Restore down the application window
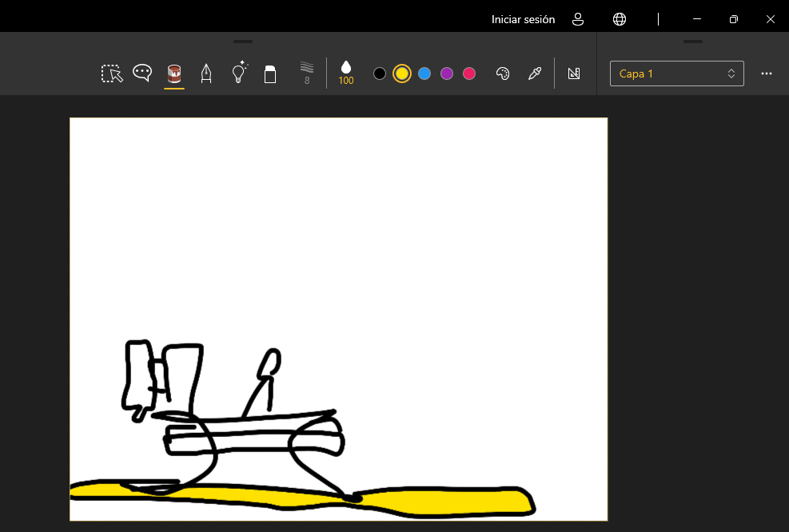 click(734, 19)
